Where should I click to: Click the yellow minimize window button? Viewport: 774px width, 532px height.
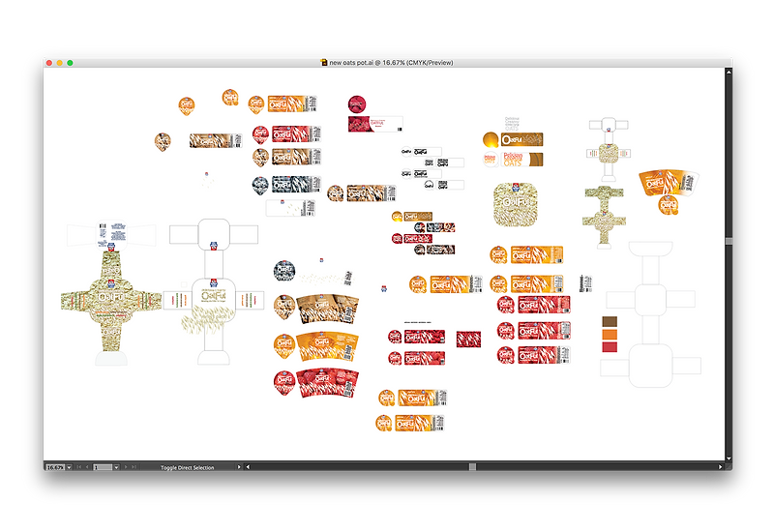pos(60,63)
